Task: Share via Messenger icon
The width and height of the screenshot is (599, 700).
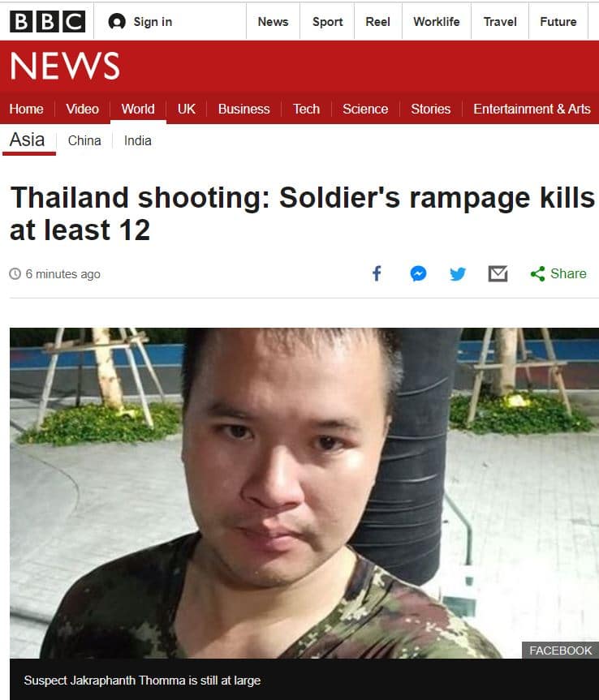Action: pos(418,273)
